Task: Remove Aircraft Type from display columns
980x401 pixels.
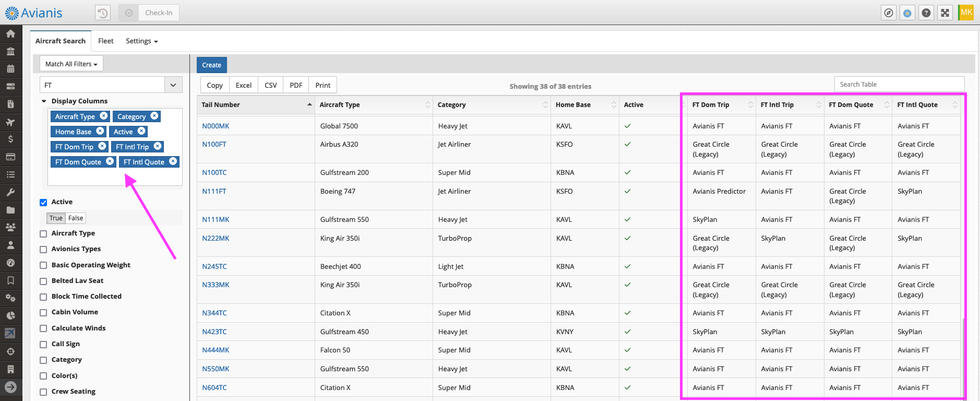Action: [104, 116]
